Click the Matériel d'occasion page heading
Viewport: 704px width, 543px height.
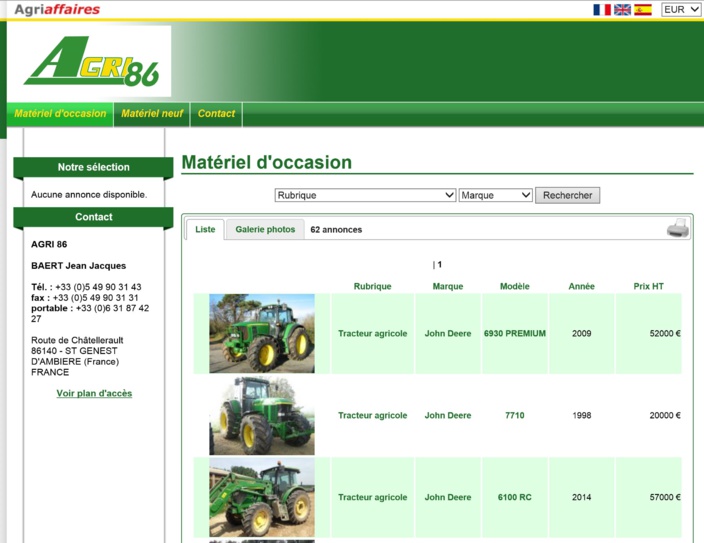[x=266, y=163]
